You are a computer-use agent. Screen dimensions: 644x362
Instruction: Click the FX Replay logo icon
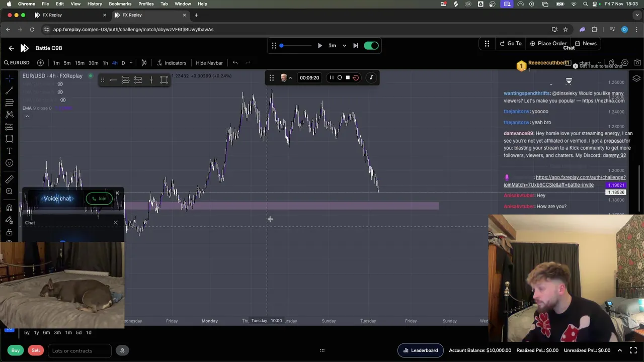24,48
